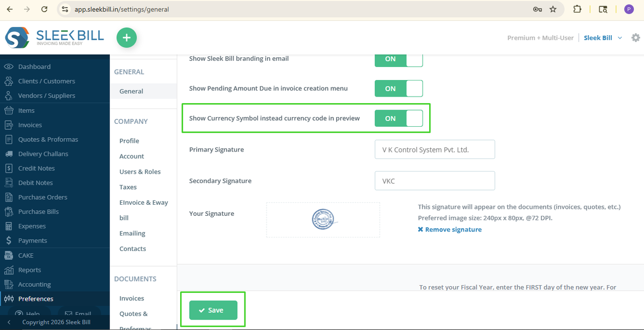Click the Expenses calculator icon

(9, 226)
